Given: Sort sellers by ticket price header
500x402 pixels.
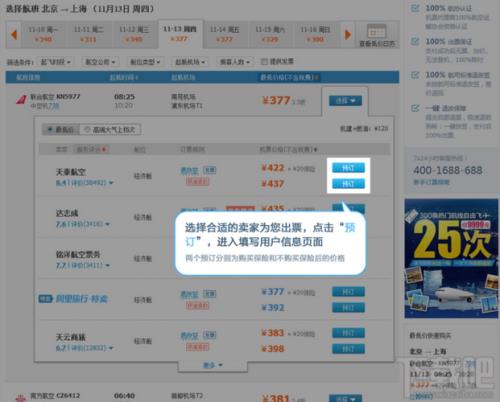Looking at the screenshot, I should [x=288, y=149].
